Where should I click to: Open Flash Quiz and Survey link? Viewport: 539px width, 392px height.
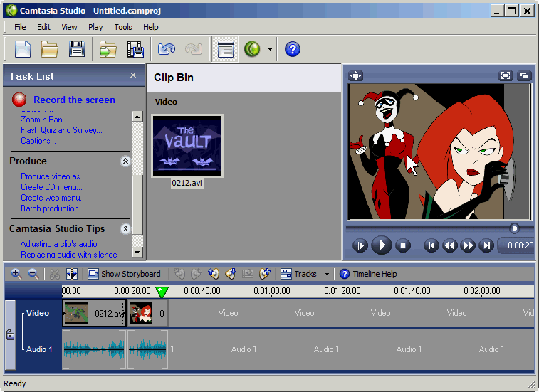pos(61,130)
